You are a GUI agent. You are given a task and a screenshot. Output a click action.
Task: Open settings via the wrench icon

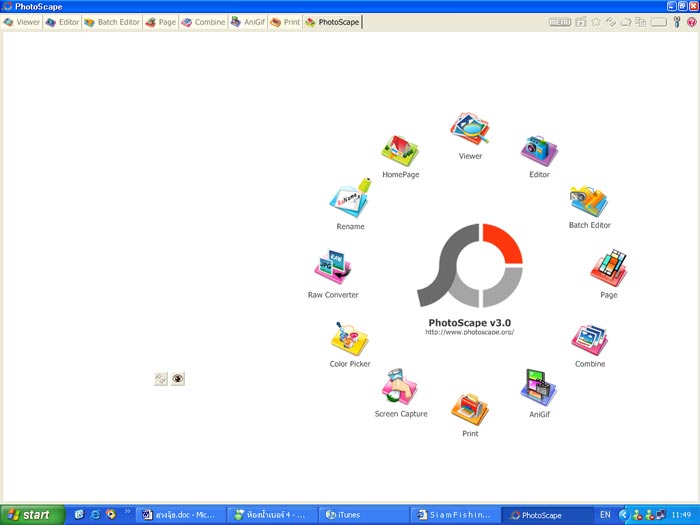pos(677,22)
